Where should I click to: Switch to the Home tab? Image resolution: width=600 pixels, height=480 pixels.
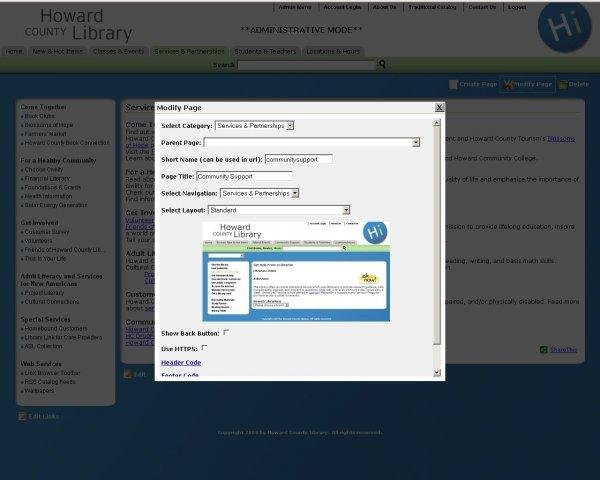[x=14, y=51]
